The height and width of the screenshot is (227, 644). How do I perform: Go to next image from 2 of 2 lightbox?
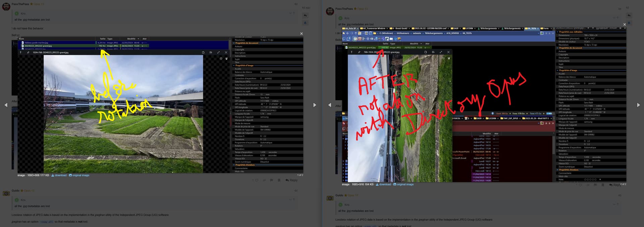(x=638, y=105)
